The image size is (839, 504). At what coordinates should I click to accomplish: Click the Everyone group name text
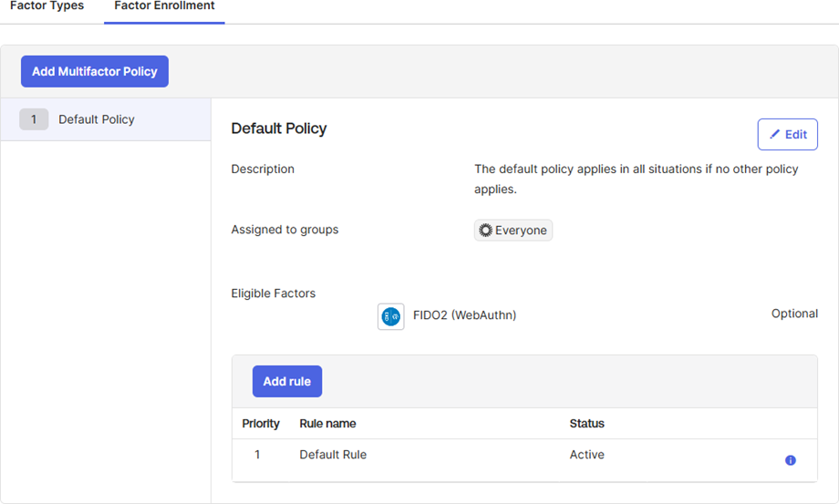coord(521,231)
